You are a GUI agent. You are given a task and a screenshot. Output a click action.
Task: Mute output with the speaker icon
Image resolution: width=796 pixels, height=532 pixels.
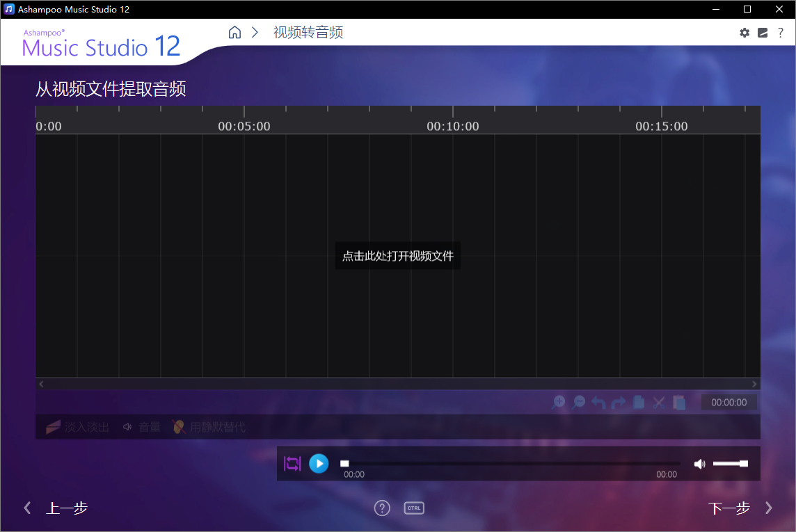pyautogui.click(x=699, y=463)
